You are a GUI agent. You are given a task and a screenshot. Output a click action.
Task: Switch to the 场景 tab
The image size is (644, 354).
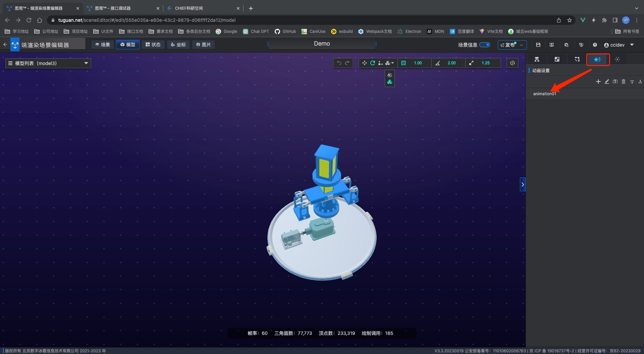coord(103,45)
